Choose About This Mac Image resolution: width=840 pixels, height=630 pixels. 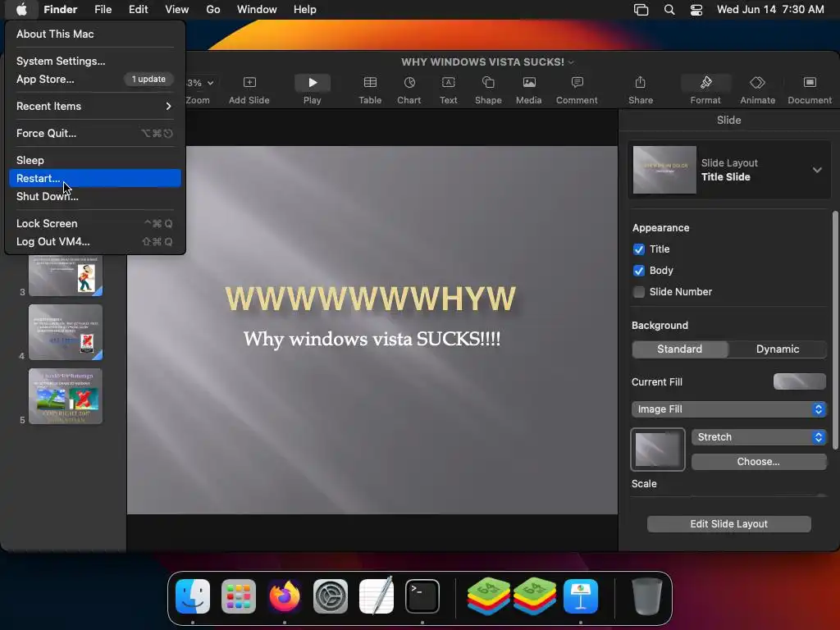[95, 34]
